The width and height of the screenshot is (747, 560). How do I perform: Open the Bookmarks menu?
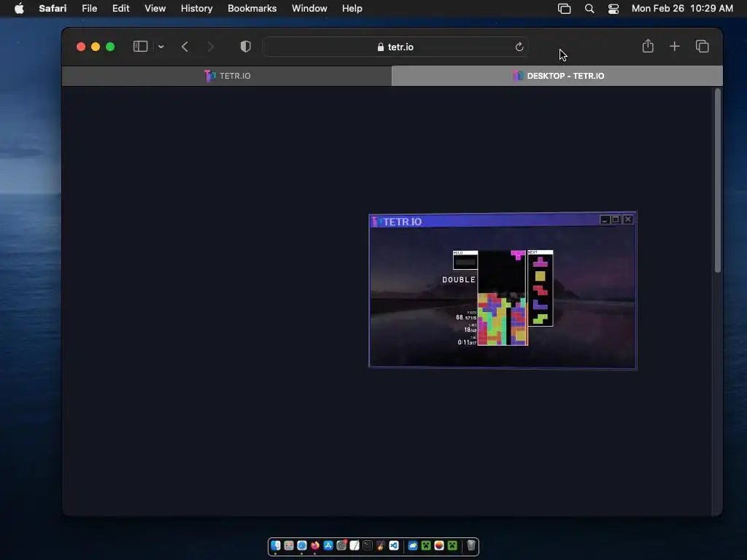252,8
